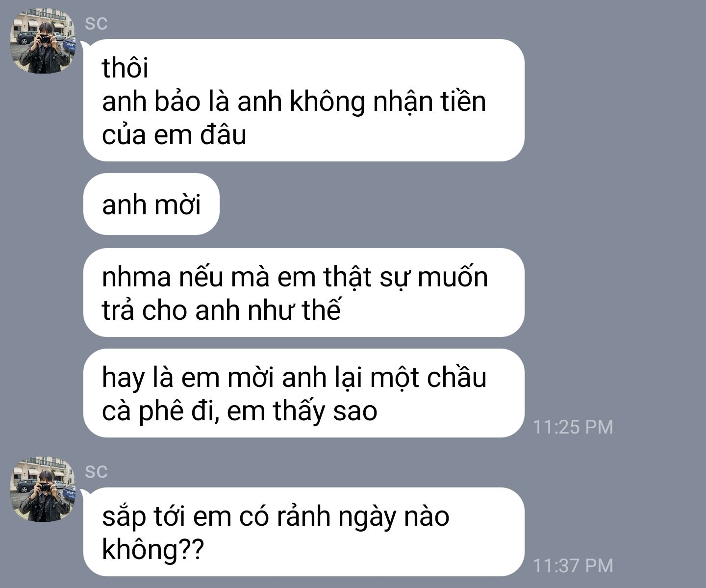
Task: Open SC's avatar next to the 11:37 PM message
Action: tap(43, 490)
